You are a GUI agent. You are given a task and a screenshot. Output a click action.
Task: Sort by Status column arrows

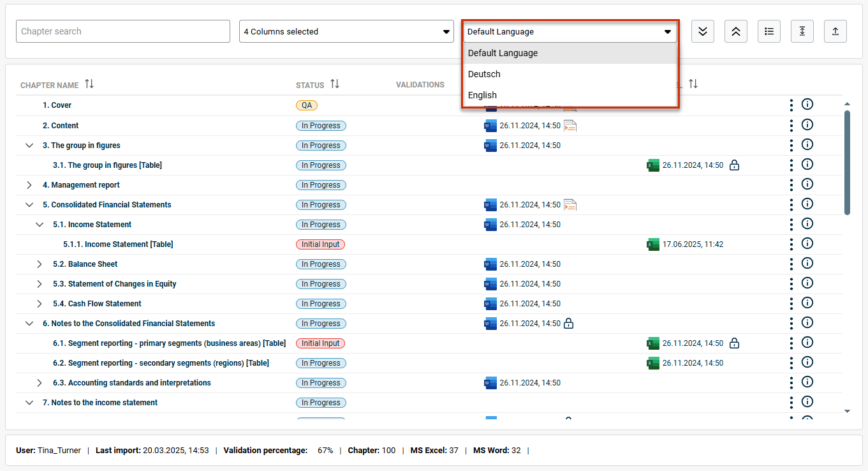coord(335,84)
